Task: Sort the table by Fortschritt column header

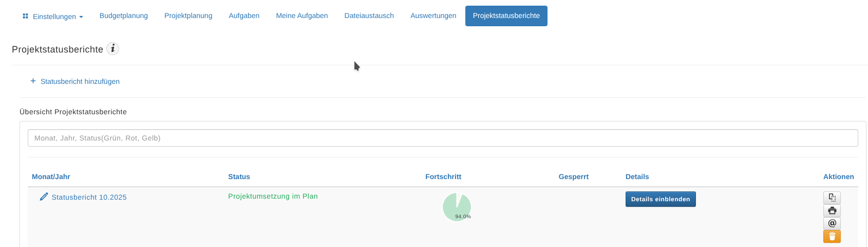Action: [443, 177]
